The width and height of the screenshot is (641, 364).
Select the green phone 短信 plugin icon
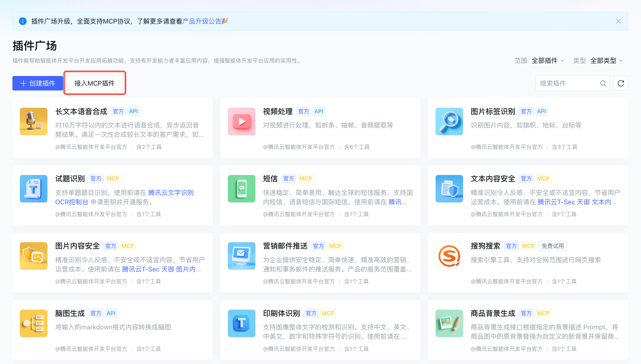(241, 188)
